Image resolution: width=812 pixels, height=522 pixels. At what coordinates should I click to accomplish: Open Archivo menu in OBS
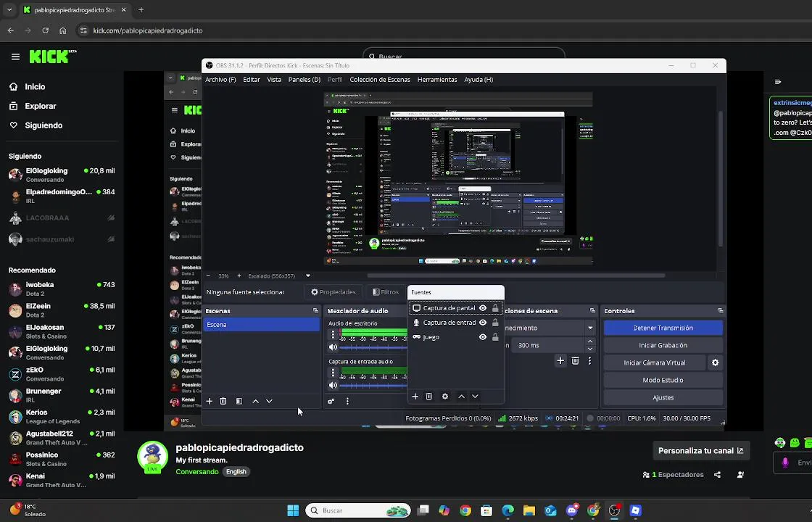pos(220,80)
